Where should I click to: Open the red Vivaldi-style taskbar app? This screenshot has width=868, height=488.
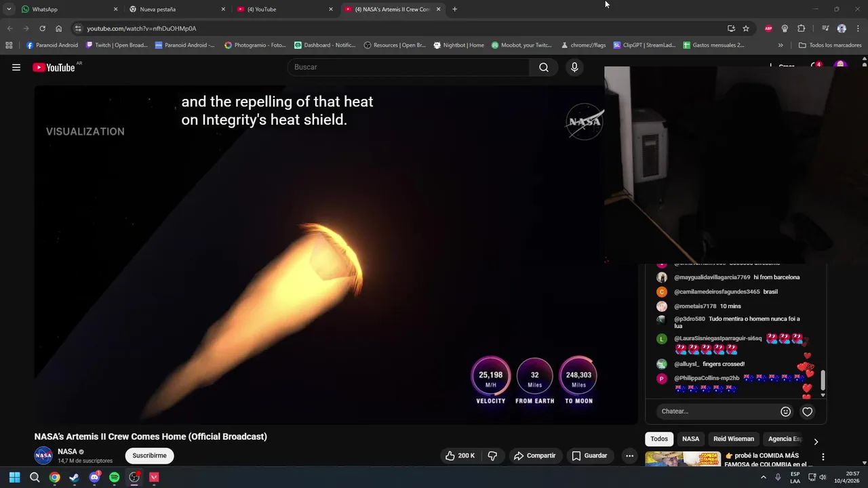click(x=154, y=477)
